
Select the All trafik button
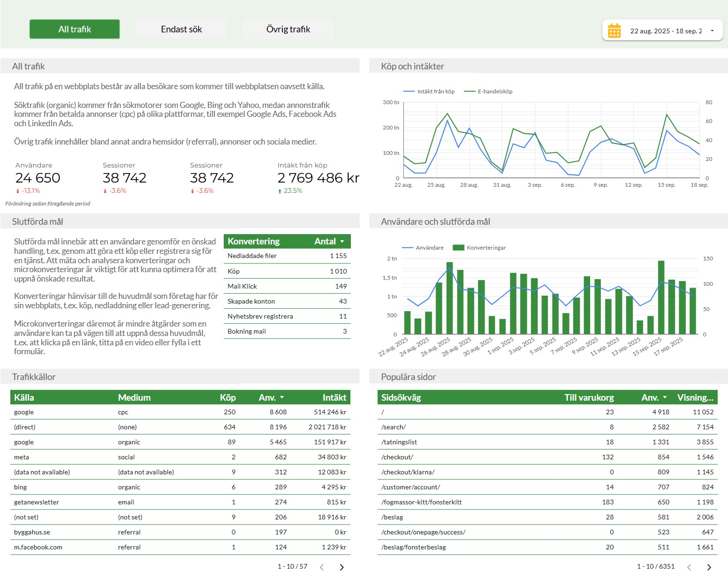[x=75, y=29]
